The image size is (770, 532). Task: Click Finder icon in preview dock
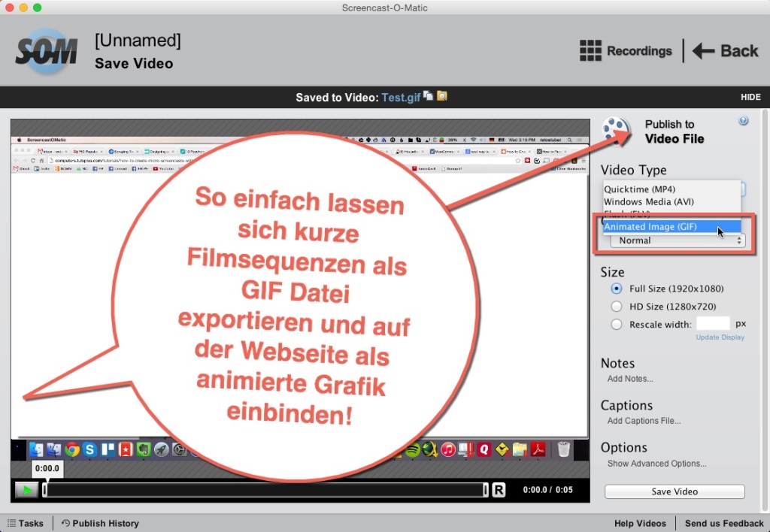(36, 449)
